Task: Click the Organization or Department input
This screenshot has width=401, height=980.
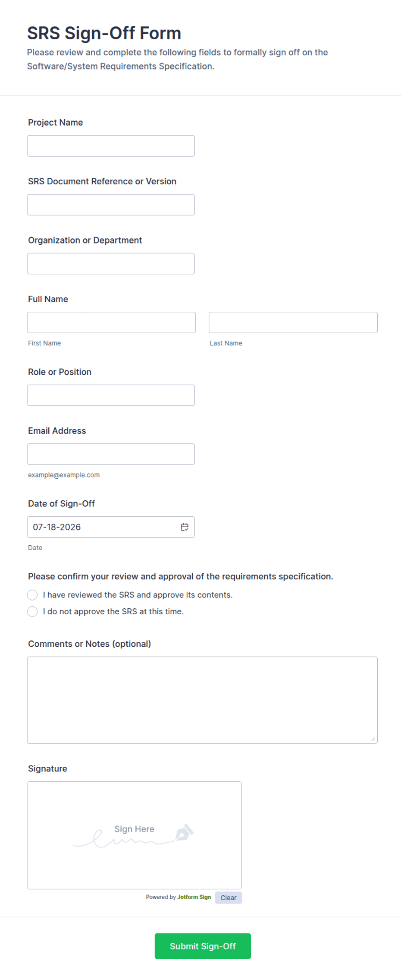Action: point(111,263)
